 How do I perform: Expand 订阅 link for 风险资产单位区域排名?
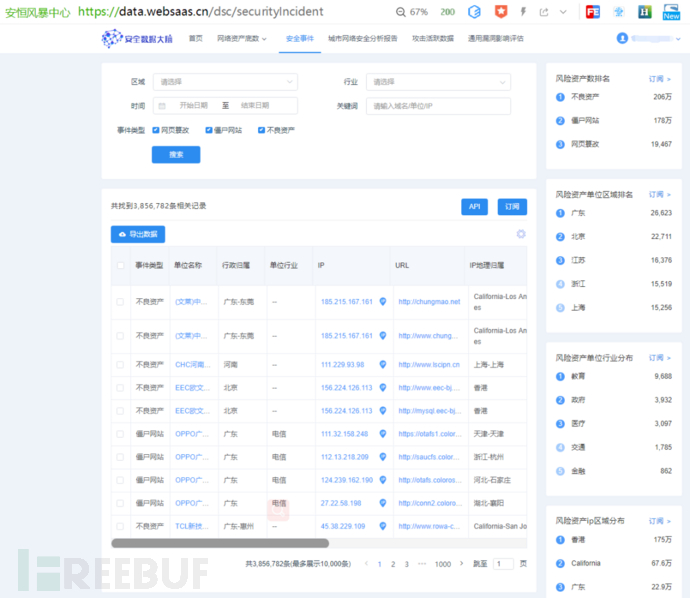coord(659,194)
